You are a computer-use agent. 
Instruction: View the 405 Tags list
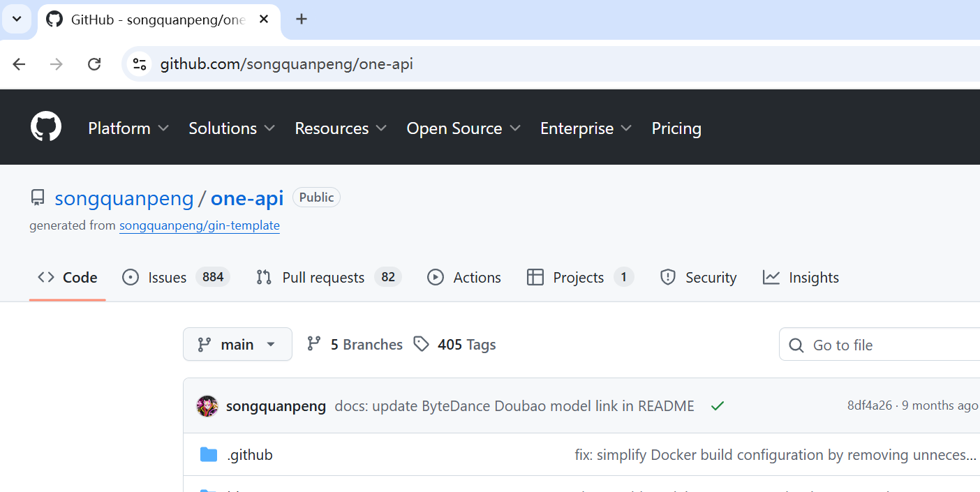coord(454,344)
